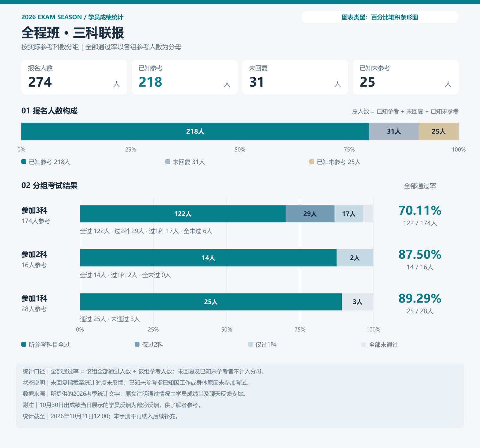
Task: Click the 全程班·三科联报 title
Action: click(73, 33)
